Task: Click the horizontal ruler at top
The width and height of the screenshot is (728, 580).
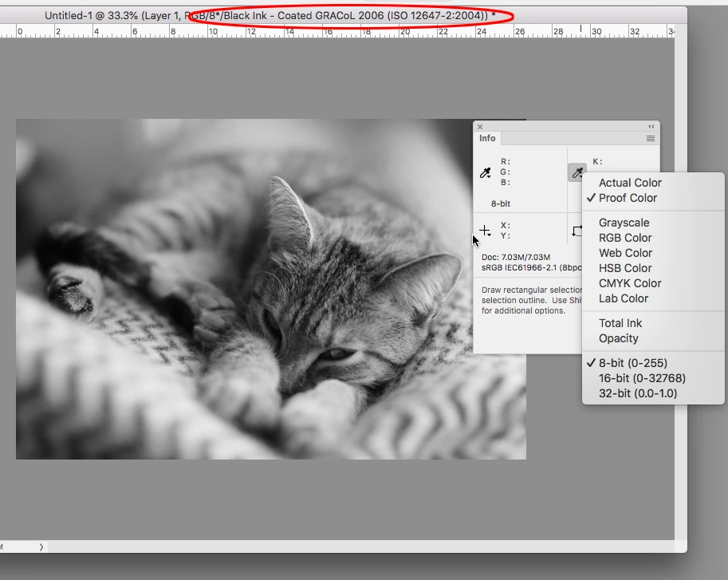Action: [337, 32]
